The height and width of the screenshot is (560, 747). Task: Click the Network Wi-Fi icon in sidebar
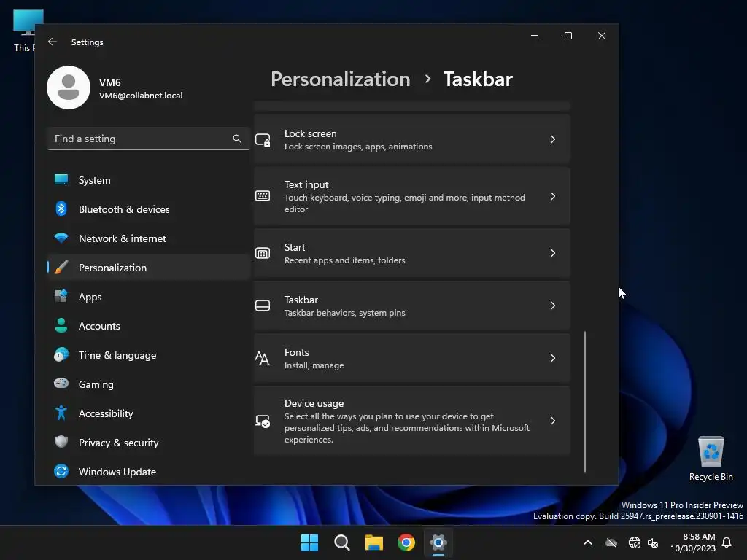(x=61, y=238)
